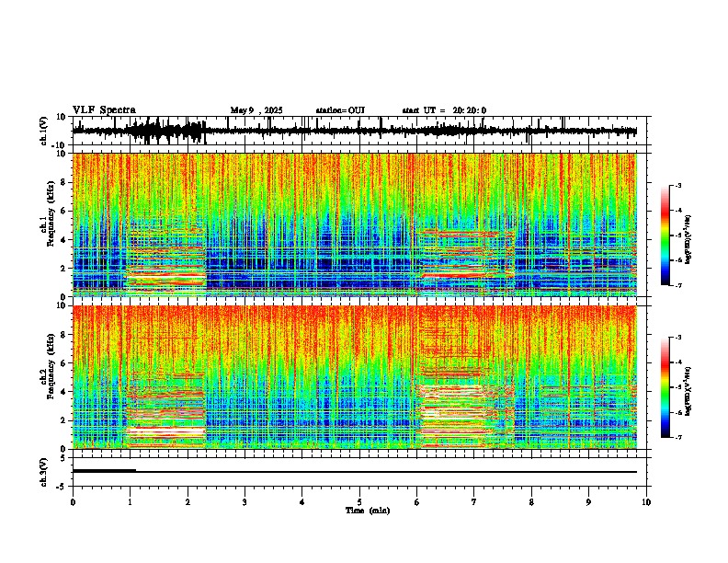Click the "-5" tick on the ch.3(V) axis
The width and height of the screenshot is (728, 563).
point(62,487)
